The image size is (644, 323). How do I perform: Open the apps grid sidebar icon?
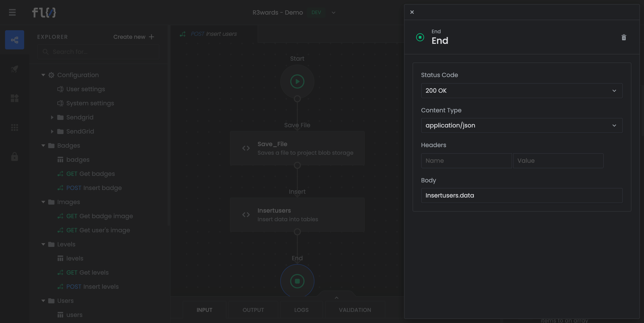[15, 127]
